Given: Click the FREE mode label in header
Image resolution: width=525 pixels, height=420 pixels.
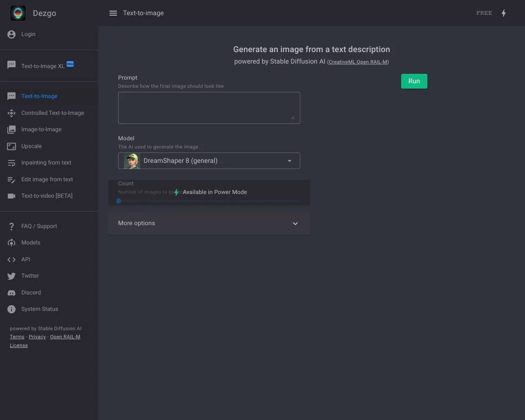Looking at the screenshot, I should [484, 13].
